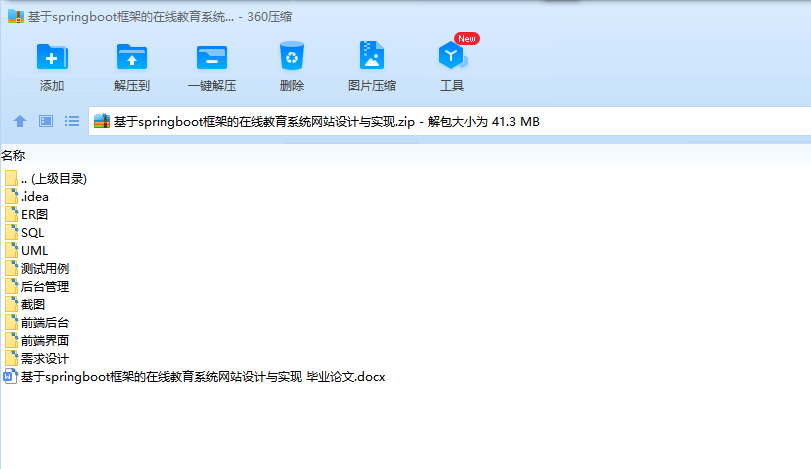
Task: Click the 解压到 (Extract to) icon
Action: click(132, 57)
